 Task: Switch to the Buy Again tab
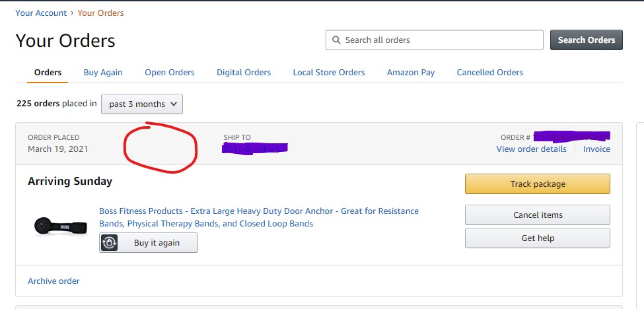(x=103, y=73)
